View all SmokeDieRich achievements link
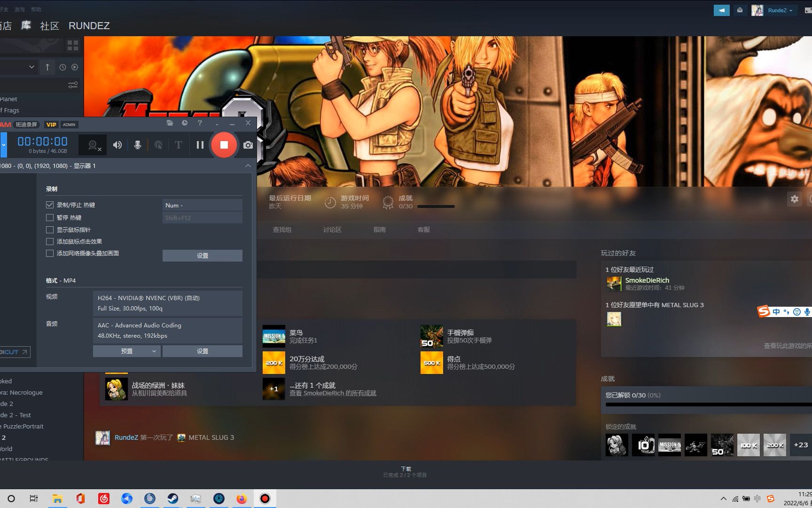Image resolution: width=812 pixels, height=508 pixels. (333, 393)
